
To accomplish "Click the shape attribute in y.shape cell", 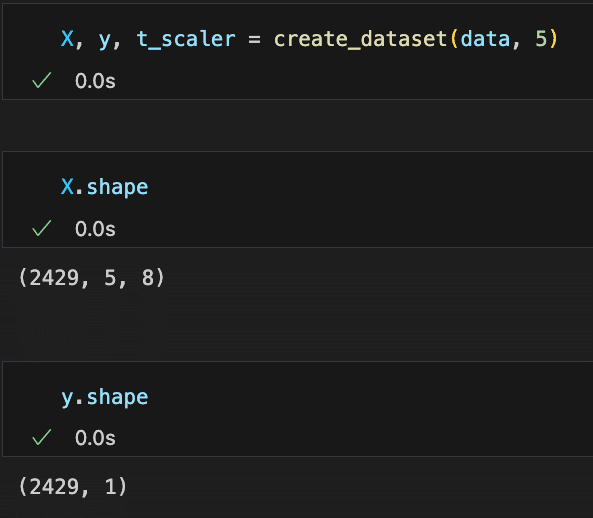I will point(117,397).
